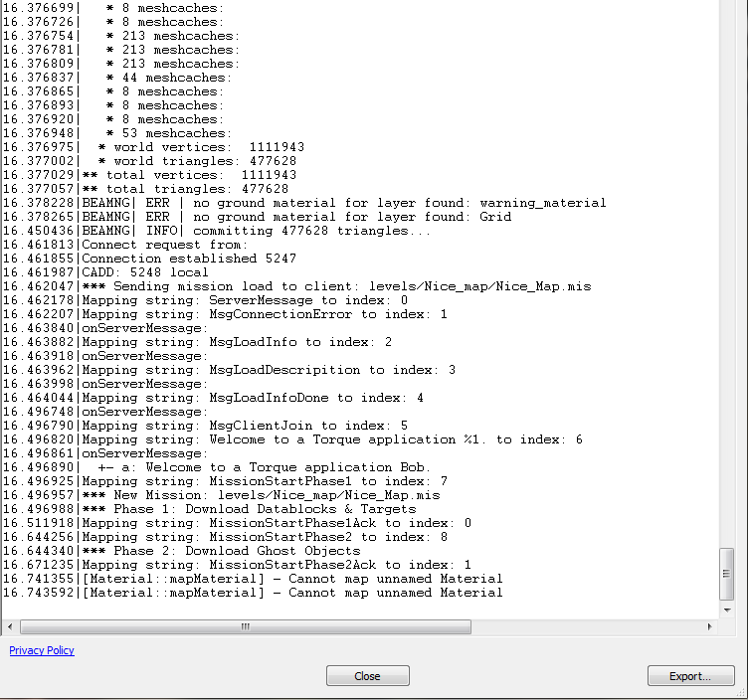This screenshot has height=700, width=748.
Task: Click the Export... button
Action: [690, 676]
